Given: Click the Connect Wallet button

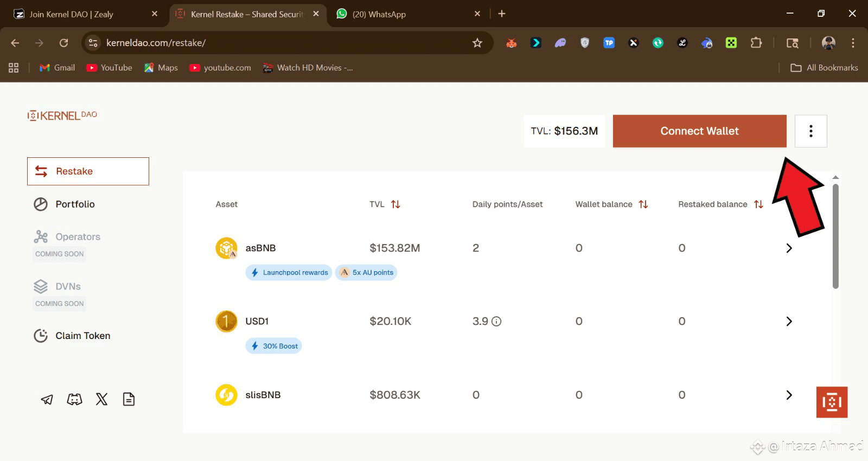Looking at the screenshot, I should [700, 131].
